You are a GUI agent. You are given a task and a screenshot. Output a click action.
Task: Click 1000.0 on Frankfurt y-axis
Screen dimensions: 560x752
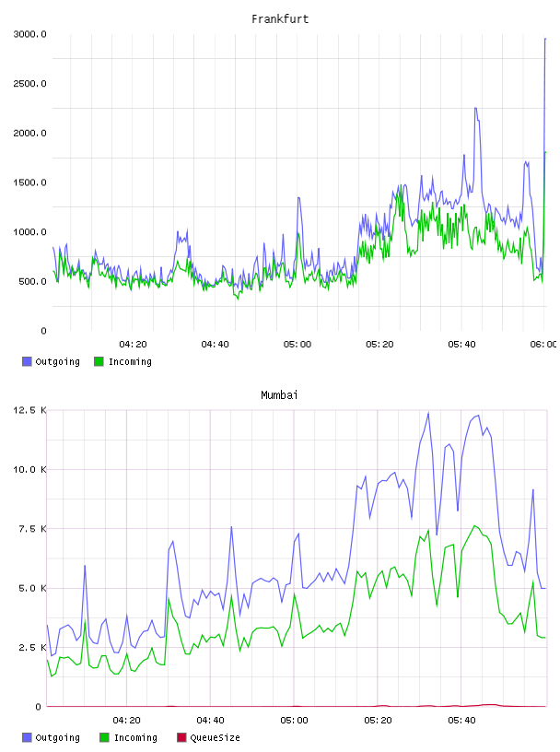point(29,231)
